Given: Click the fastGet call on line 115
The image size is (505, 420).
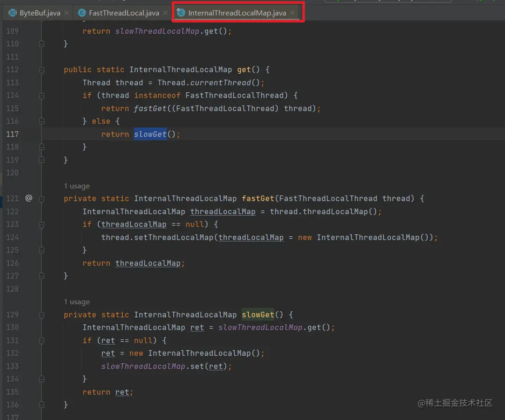Looking at the screenshot, I should (x=150, y=108).
